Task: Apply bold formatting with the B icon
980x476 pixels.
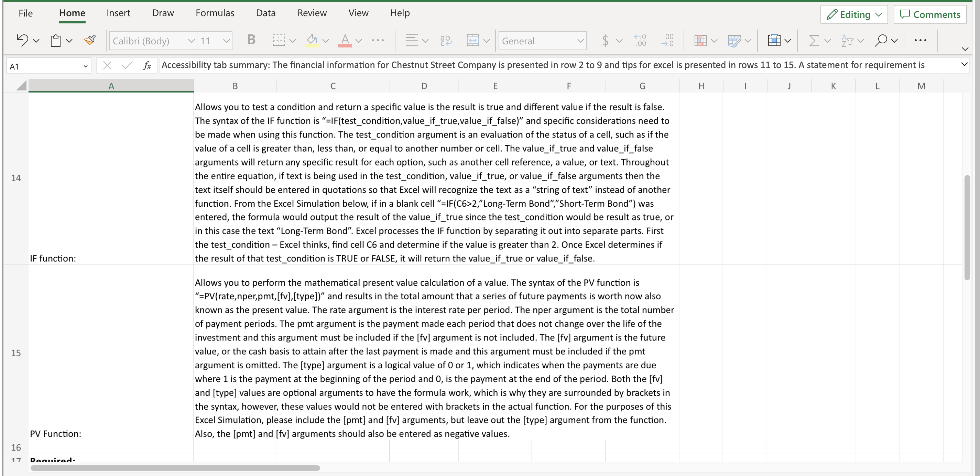Action: 251,40
